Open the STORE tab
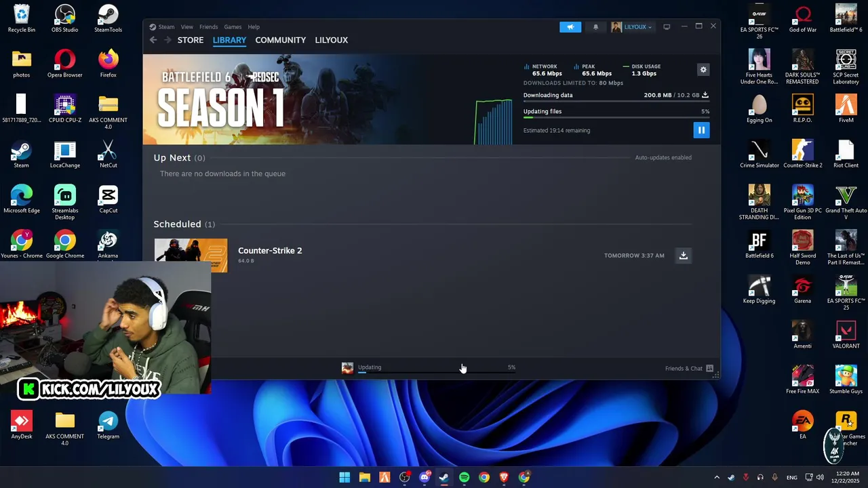This screenshot has width=868, height=488. click(x=191, y=40)
